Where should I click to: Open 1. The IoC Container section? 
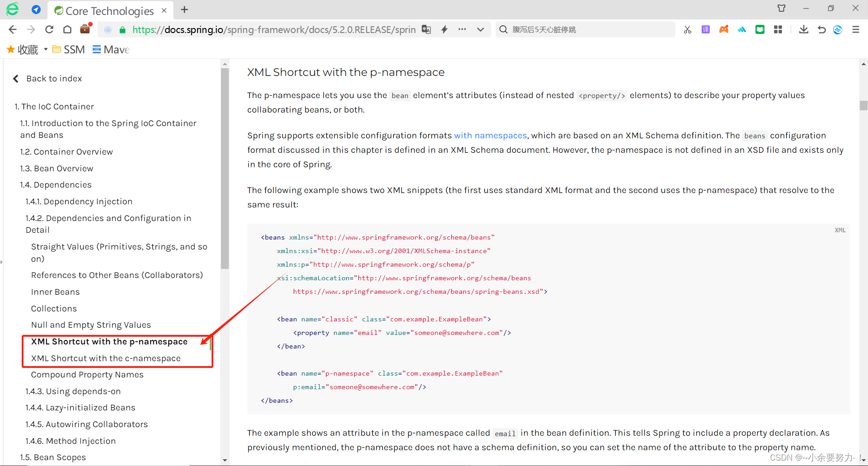pyautogui.click(x=54, y=107)
